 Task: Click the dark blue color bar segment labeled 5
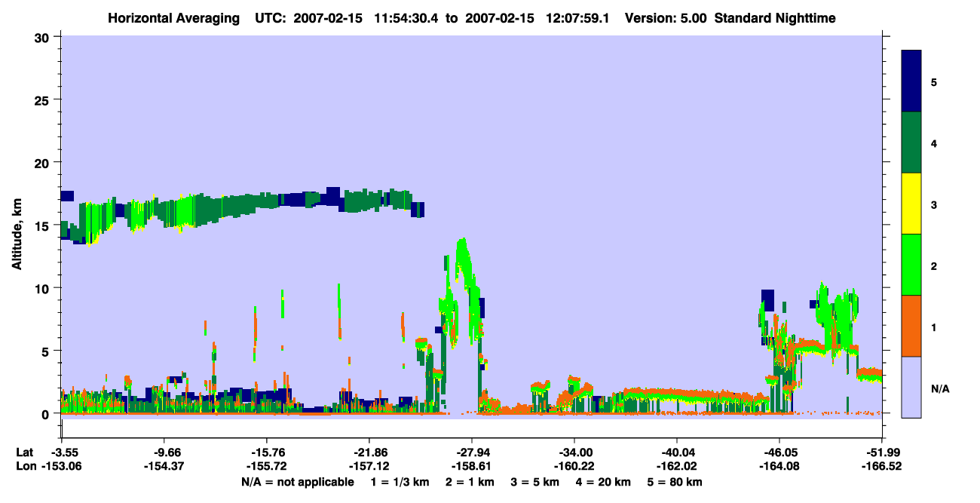click(x=911, y=81)
